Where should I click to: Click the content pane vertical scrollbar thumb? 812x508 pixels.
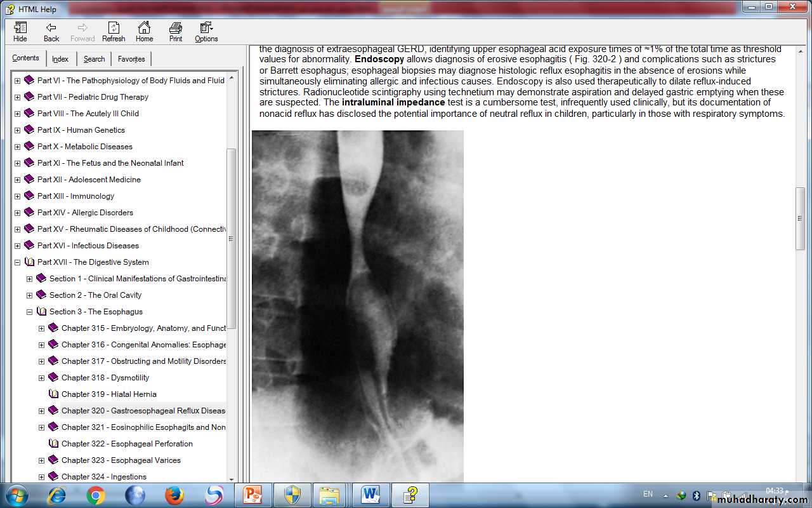tap(800, 218)
